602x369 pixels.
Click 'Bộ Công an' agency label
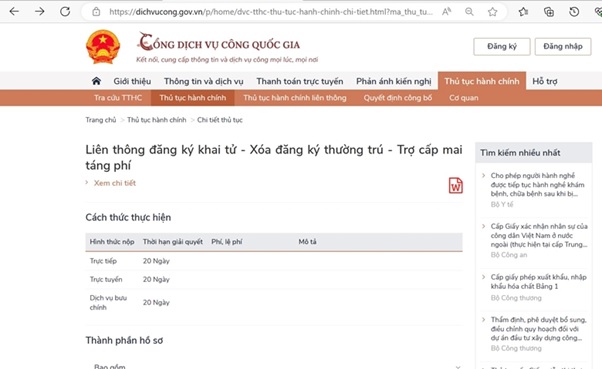(x=509, y=255)
